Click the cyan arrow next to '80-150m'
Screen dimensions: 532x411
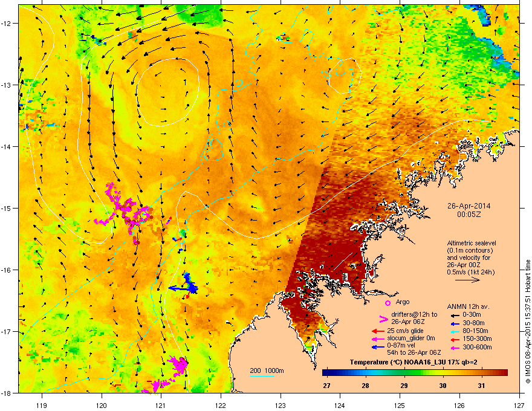tap(455, 331)
